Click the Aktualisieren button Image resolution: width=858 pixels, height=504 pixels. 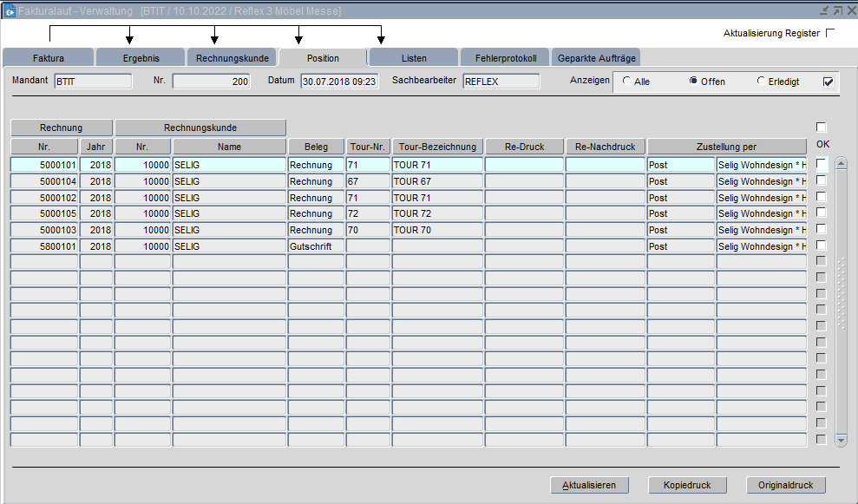pos(589,485)
